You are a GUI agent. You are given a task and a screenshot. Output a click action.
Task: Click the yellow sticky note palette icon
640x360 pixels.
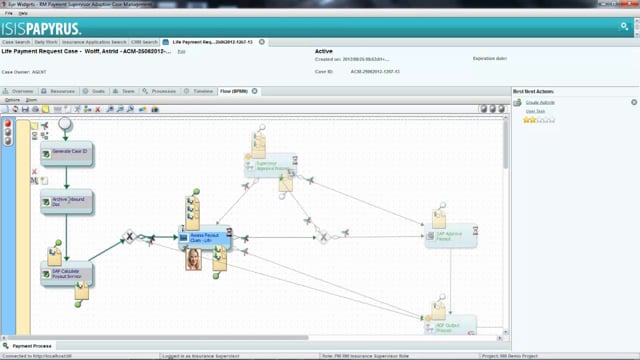point(34,126)
